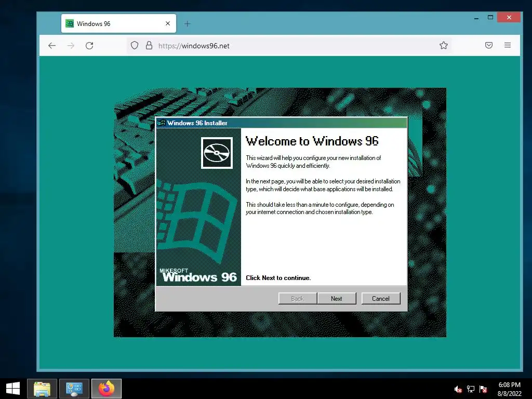Open the Firefox hamburger menu
Screen dimensions: 532x399
tap(508, 45)
